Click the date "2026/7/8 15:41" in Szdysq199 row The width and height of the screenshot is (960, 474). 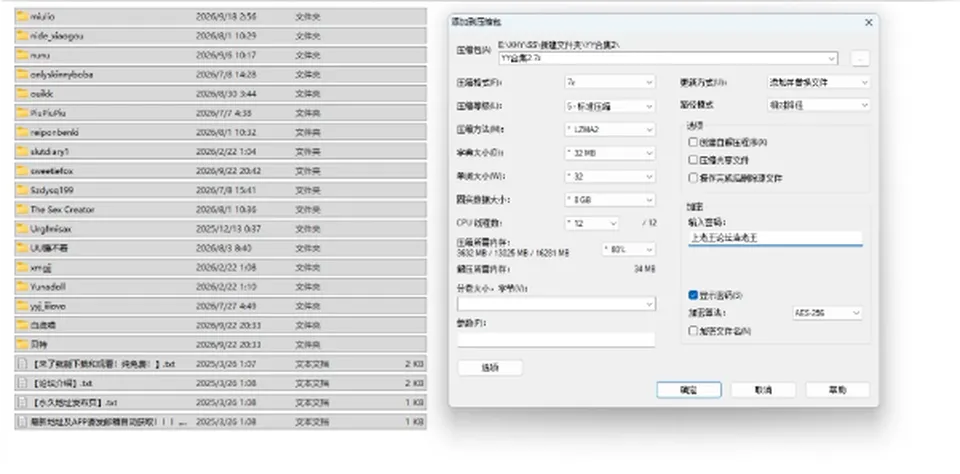point(226,190)
